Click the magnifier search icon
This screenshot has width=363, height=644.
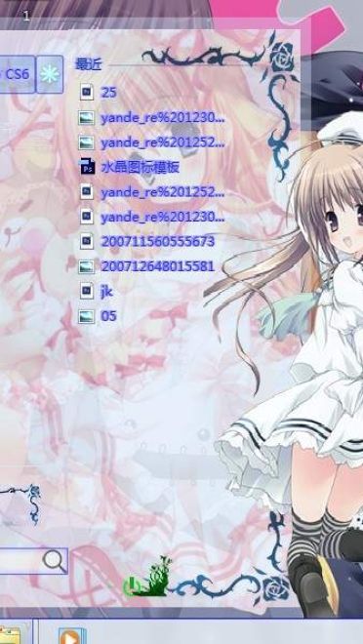pos(55,561)
